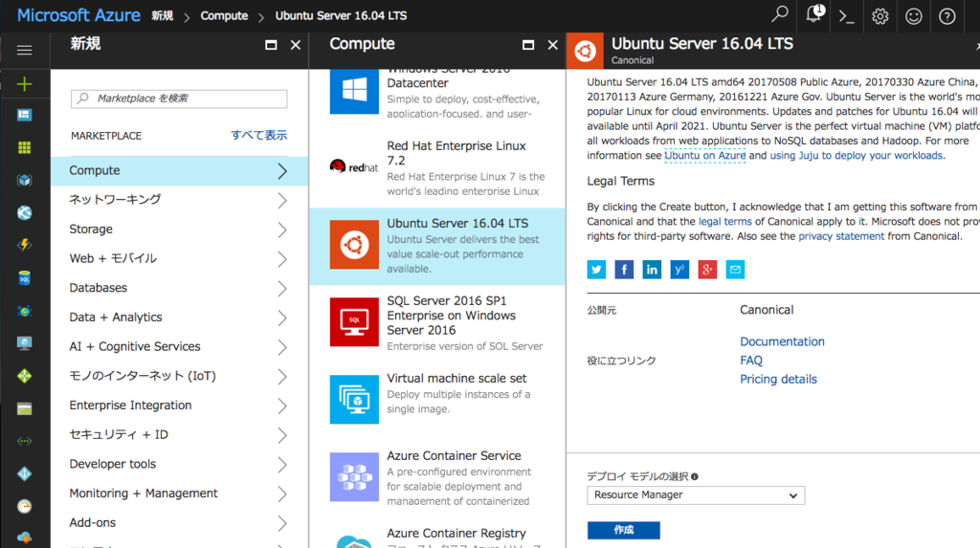The height and width of the screenshot is (548, 980).
Task: Open using Juju to deploy workloads link
Action: 857,156
